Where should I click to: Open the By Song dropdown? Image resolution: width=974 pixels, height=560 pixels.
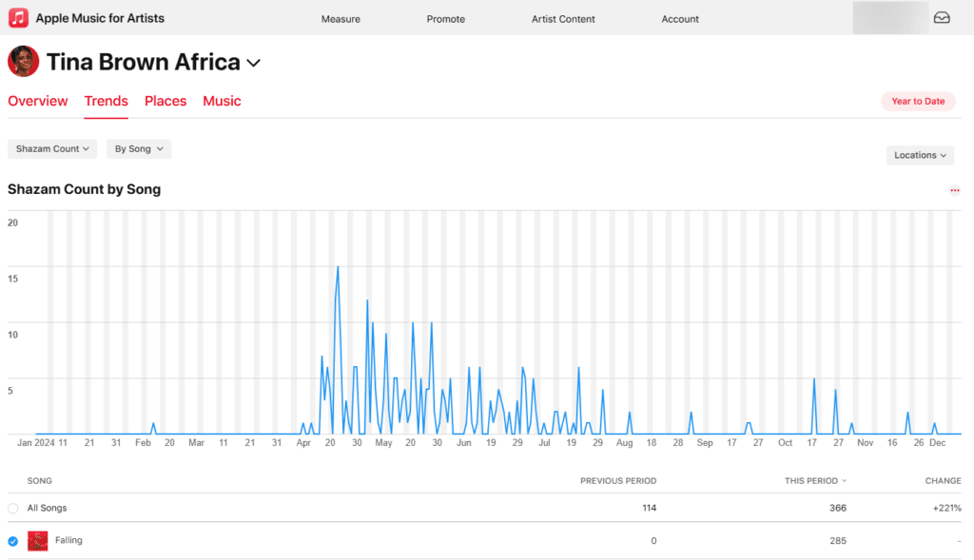point(138,149)
